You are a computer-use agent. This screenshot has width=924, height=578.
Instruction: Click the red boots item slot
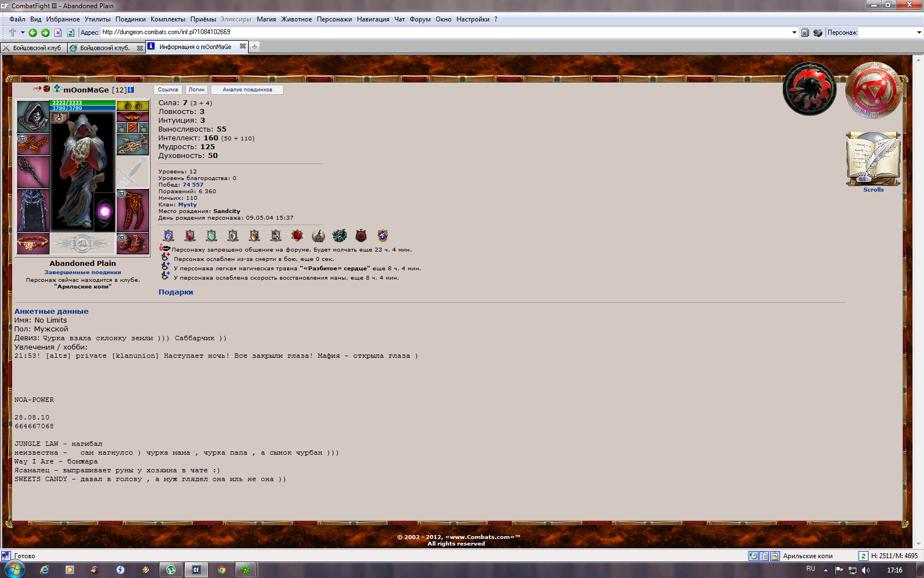(x=133, y=243)
